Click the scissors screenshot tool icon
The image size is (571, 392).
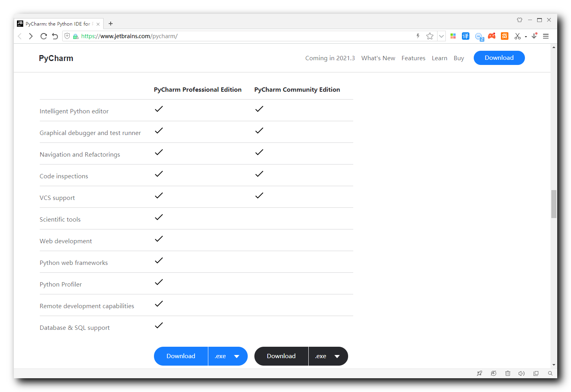[517, 36]
